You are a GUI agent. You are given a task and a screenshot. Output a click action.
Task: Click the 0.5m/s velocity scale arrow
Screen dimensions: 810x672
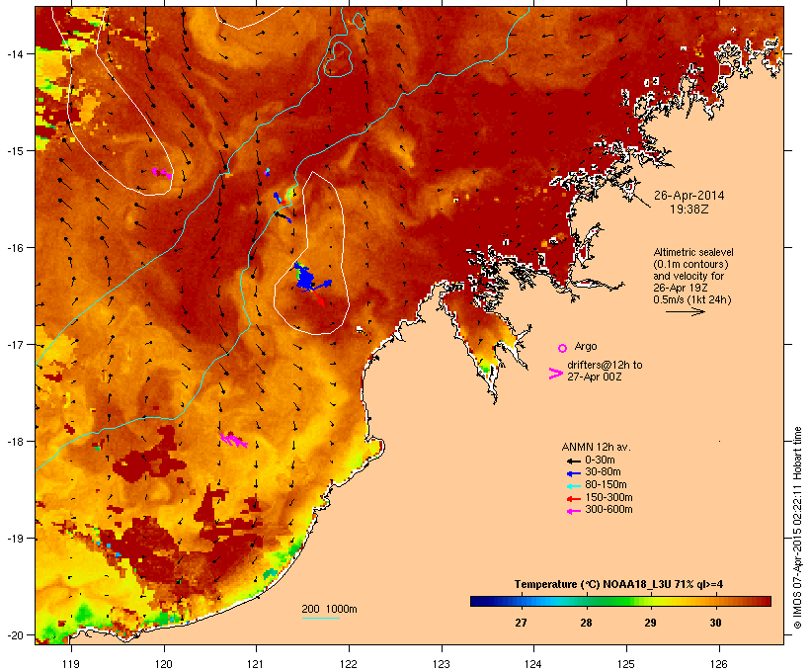pyautogui.click(x=685, y=311)
